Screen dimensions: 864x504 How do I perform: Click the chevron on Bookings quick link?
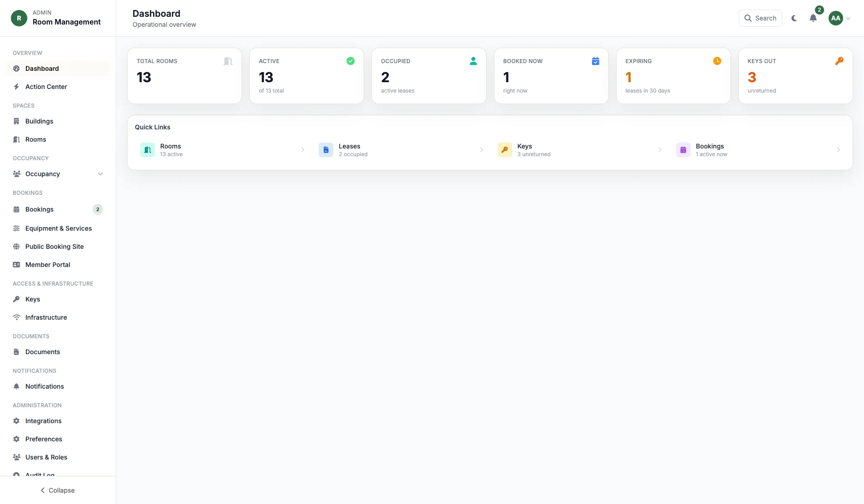tap(838, 150)
